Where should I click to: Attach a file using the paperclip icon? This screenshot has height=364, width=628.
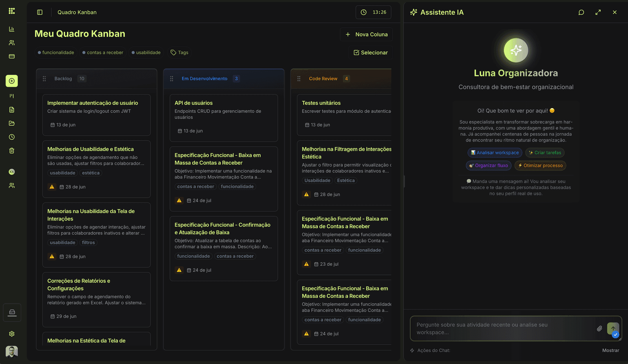pyautogui.click(x=599, y=329)
